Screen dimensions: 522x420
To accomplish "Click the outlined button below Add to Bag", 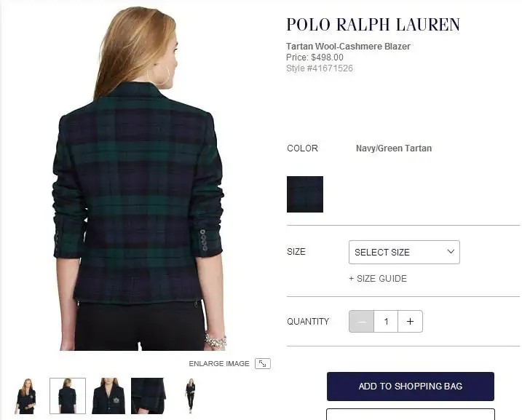I will click(411, 414).
